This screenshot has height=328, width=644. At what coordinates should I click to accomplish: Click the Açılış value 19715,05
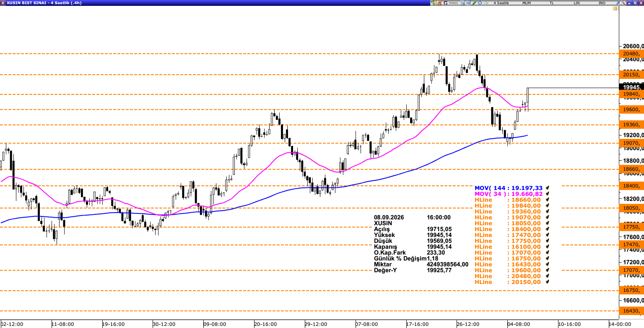coord(439,229)
